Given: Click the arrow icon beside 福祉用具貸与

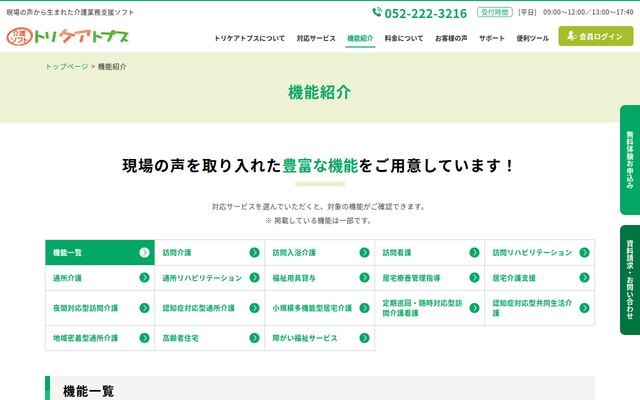Looking at the screenshot, I should click(x=364, y=278).
